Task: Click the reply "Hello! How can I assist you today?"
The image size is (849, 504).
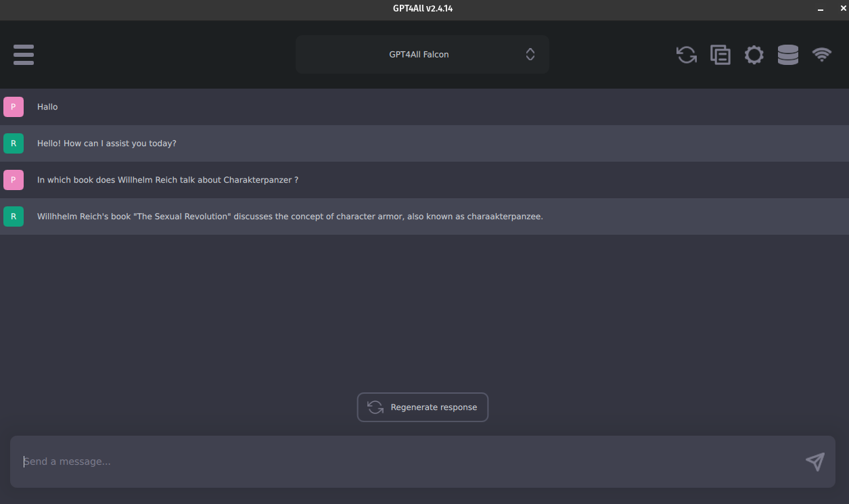Action: tap(107, 143)
